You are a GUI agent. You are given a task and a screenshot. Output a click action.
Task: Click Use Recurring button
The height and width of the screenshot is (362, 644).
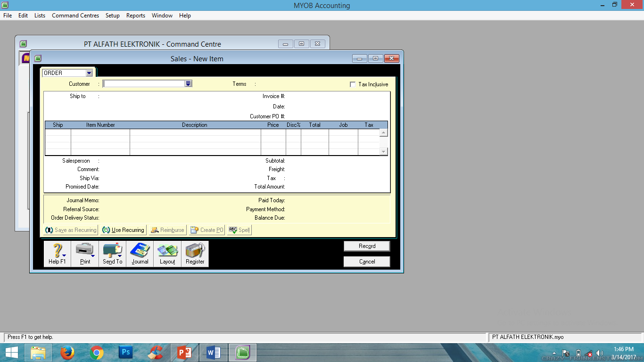point(123,230)
